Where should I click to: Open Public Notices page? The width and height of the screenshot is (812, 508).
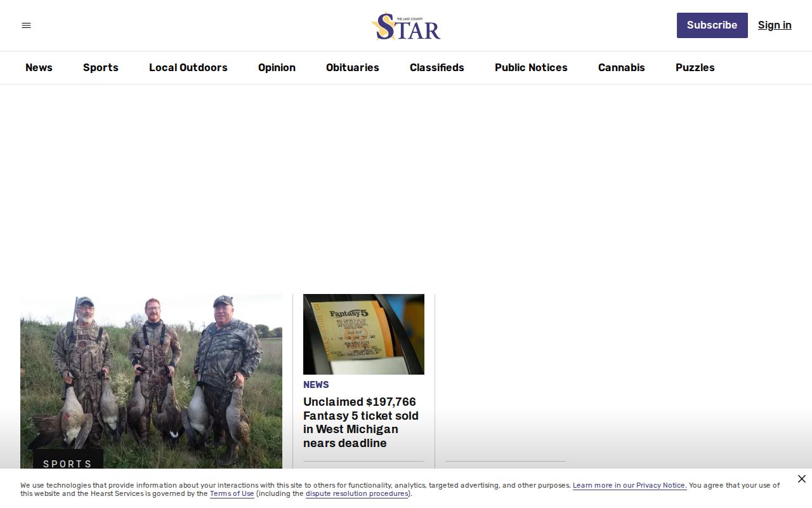531,67
